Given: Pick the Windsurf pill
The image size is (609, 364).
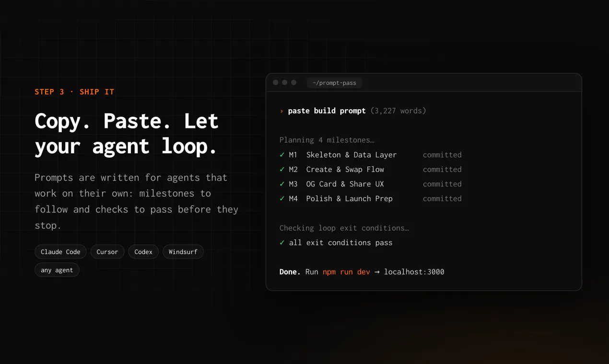Looking at the screenshot, I should coord(183,252).
